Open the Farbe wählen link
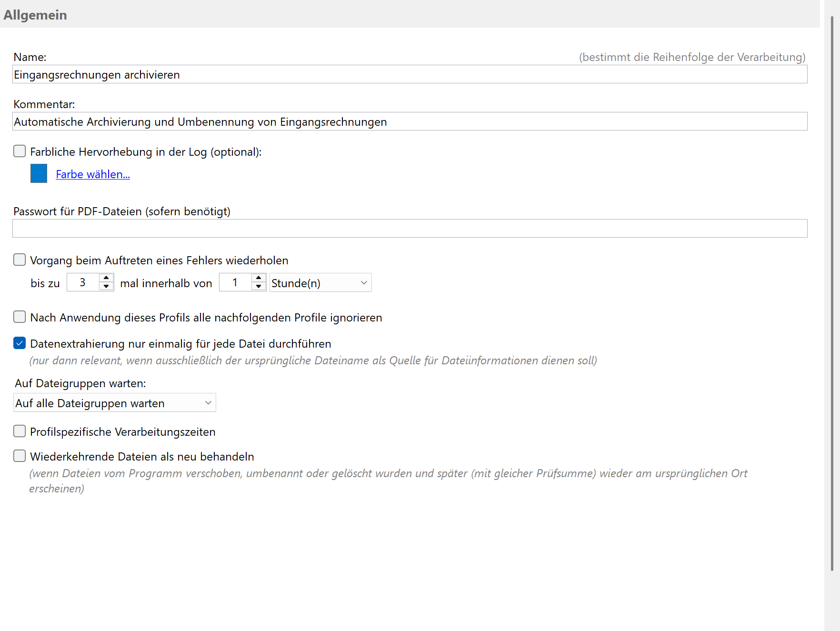Image resolution: width=840 pixels, height=631 pixels. (93, 174)
